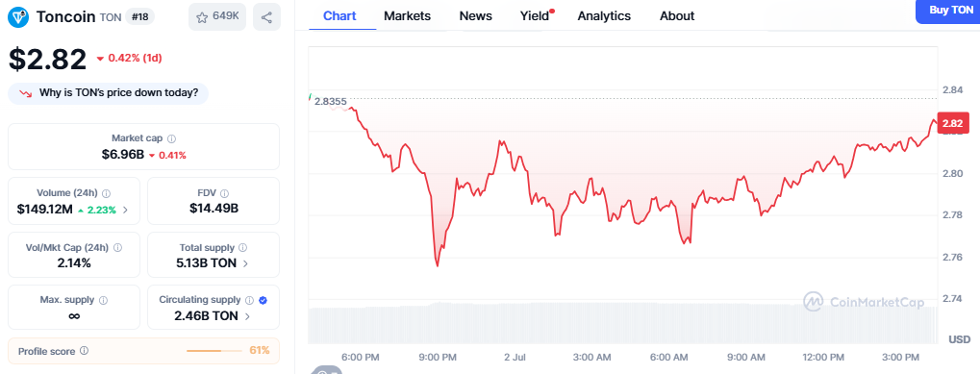
Task: Click the verified circulating supply badge
Action: pyautogui.click(x=264, y=300)
